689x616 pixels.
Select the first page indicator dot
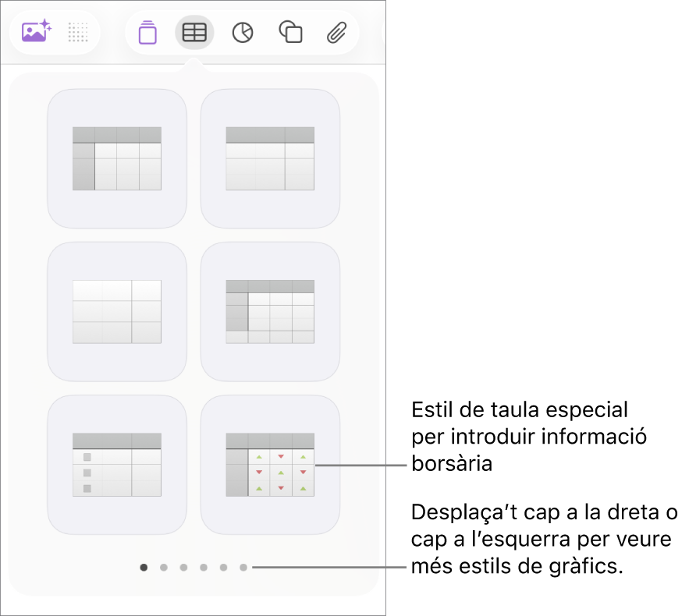coord(144,567)
